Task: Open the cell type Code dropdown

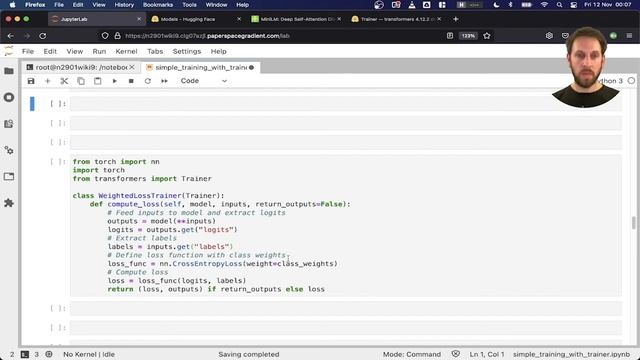Action: click(204, 81)
